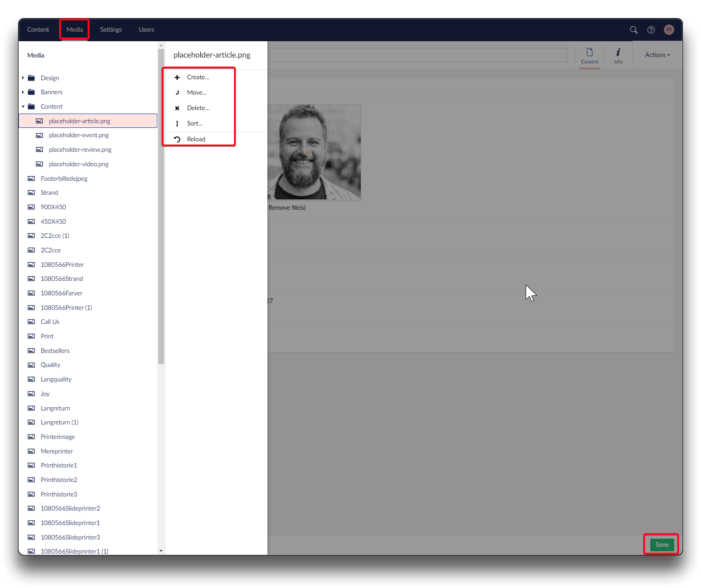The height and width of the screenshot is (588, 701).
Task: Open the user avatar menu
Action: [x=668, y=30]
